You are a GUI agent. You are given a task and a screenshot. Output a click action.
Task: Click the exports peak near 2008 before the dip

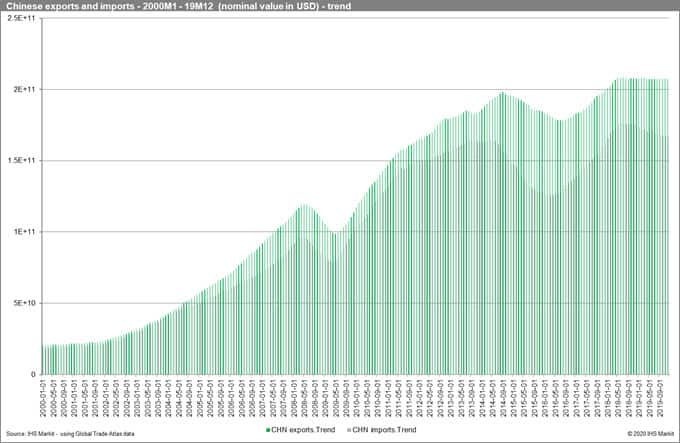[304, 205]
